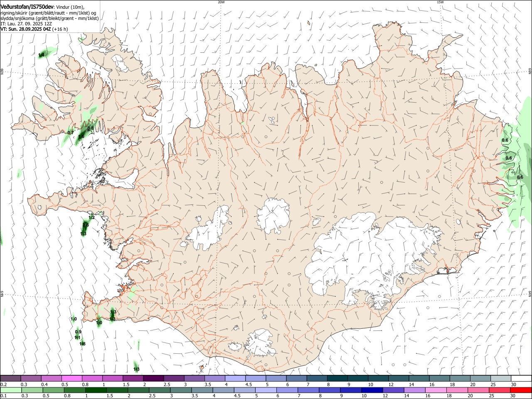Click the 1.2 precipitation value near Snæfellsnes
The height and width of the screenshot is (399, 532).
pos(92,217)
